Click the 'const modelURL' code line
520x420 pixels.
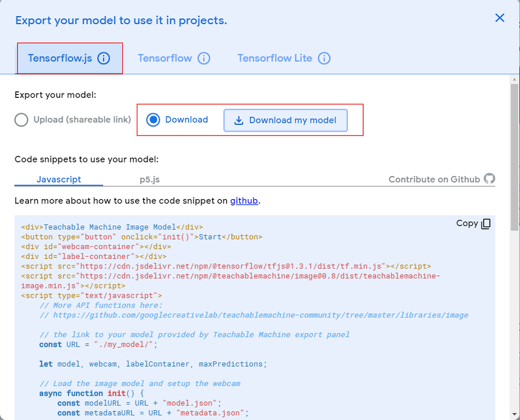click(139, 403)
